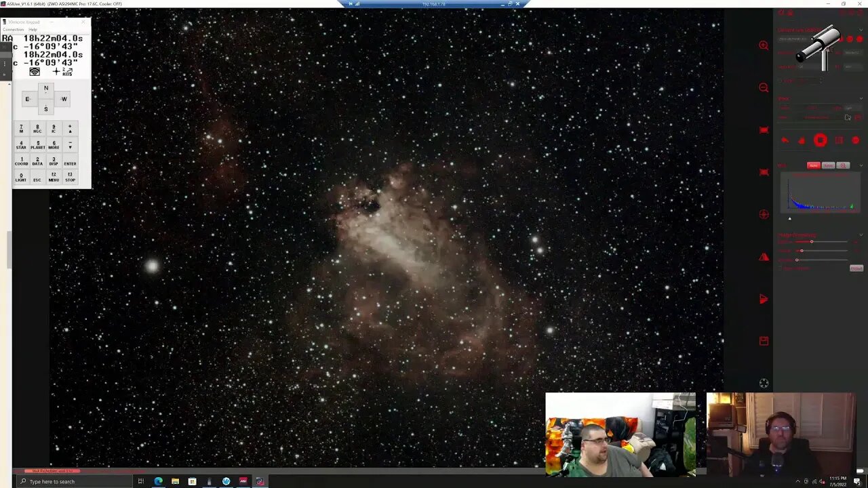Image resolution: width=868 pixels, height=488 pixels.
Task: Adjust the second Image Processing slider
Action: [x=821, y=251]
